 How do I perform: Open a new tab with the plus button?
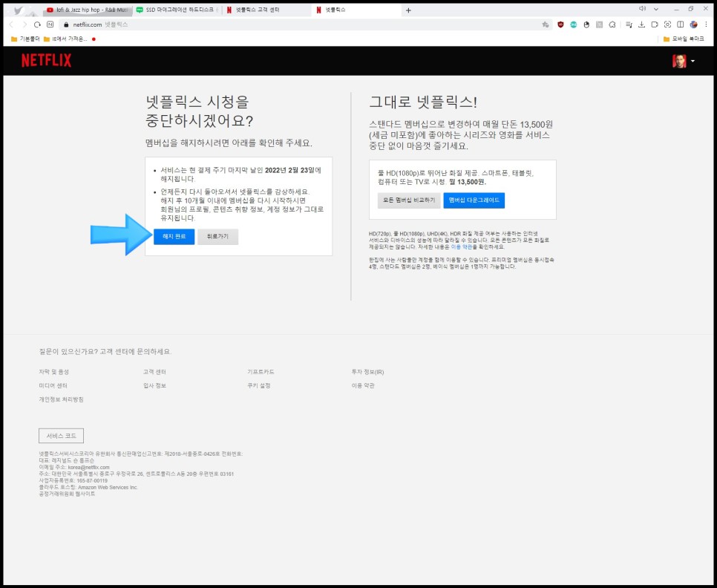click(x=408, y=10)
